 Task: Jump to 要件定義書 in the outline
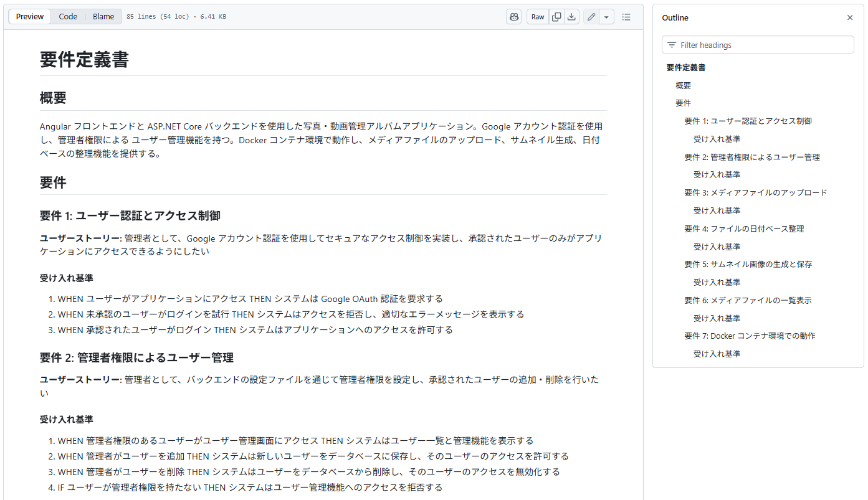686,68
